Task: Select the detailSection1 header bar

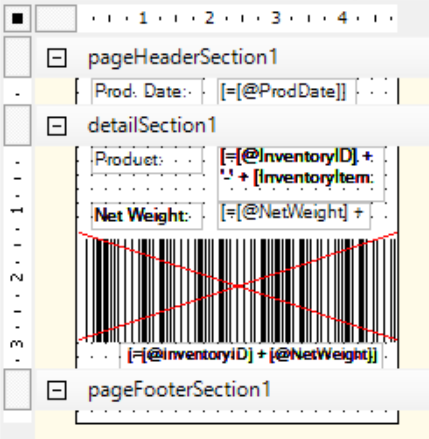Action: pos(232,125)
